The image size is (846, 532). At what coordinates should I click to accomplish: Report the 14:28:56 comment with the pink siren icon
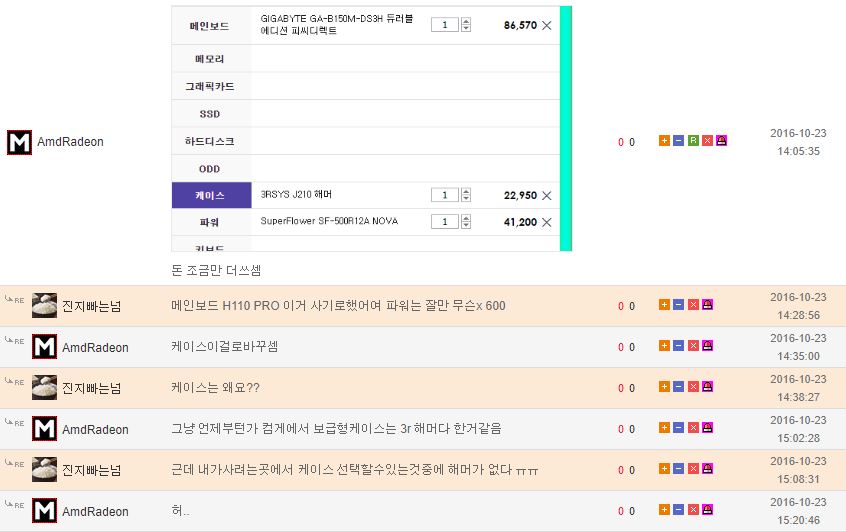707,305
